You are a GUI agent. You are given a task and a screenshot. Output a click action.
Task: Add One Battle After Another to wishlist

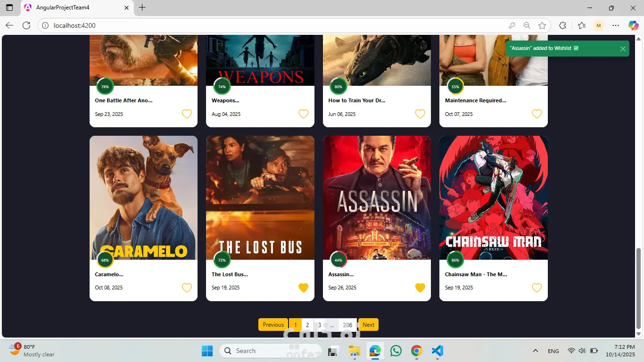pyautogui.click(x=187, y=114)
